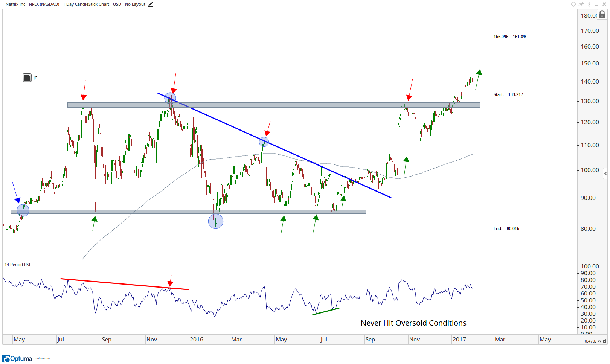Click the XY scaling button
Screen dimensions: 610x364
599,341
